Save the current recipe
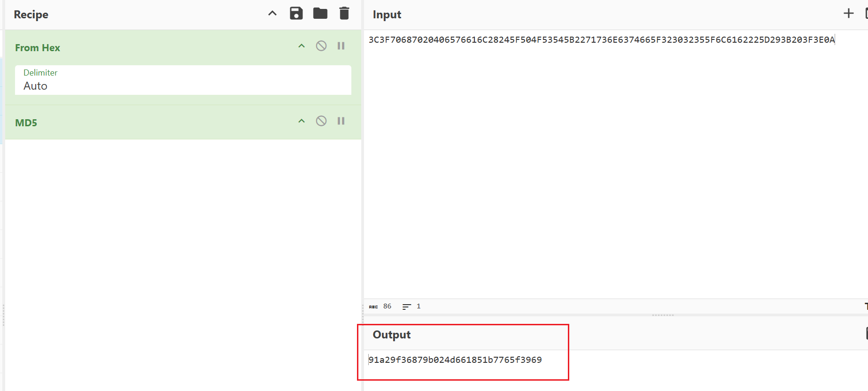This screenshot has width=868, height=391. (296, 14)
